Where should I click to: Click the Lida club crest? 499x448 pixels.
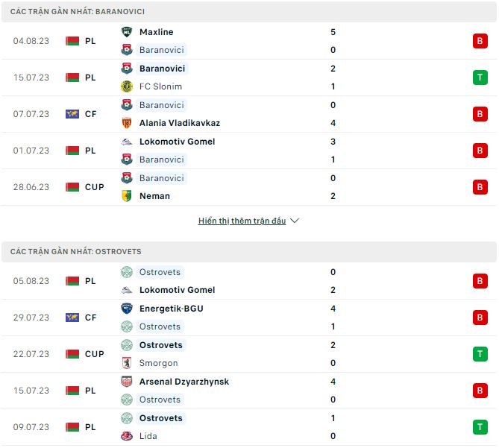[127, 436]
